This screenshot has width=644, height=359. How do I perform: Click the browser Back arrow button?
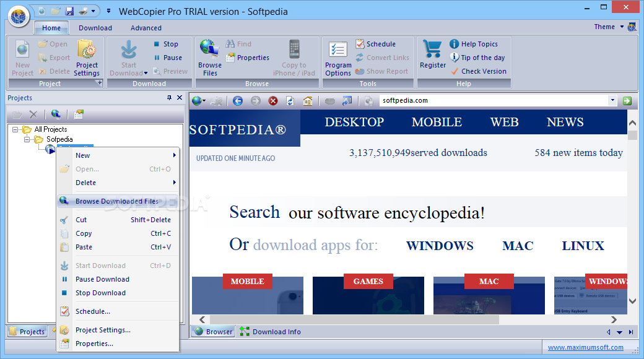point(237,101)
